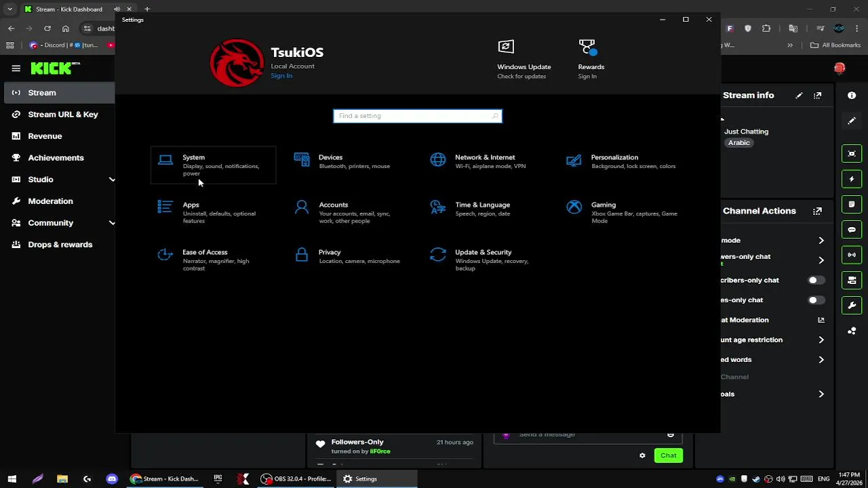Open Moderation in Kick sidebar

59,201
